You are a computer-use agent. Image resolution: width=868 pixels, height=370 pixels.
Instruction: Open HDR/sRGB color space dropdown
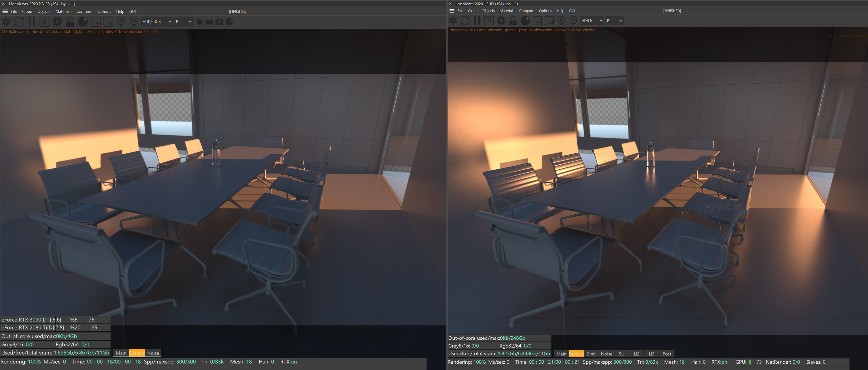[x=157, y=22]
